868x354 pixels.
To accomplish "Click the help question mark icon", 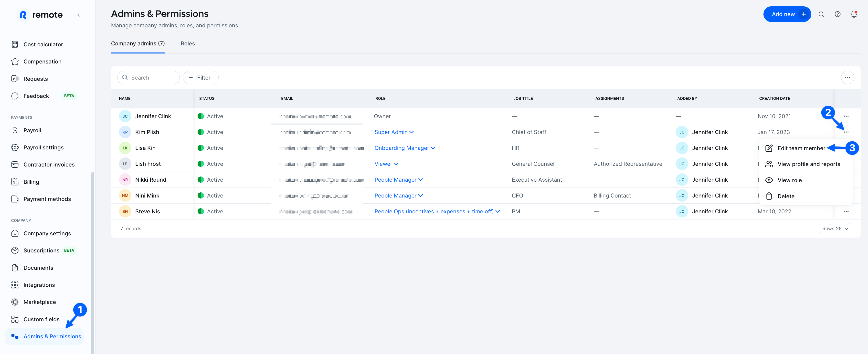I will tap(837, 14).
